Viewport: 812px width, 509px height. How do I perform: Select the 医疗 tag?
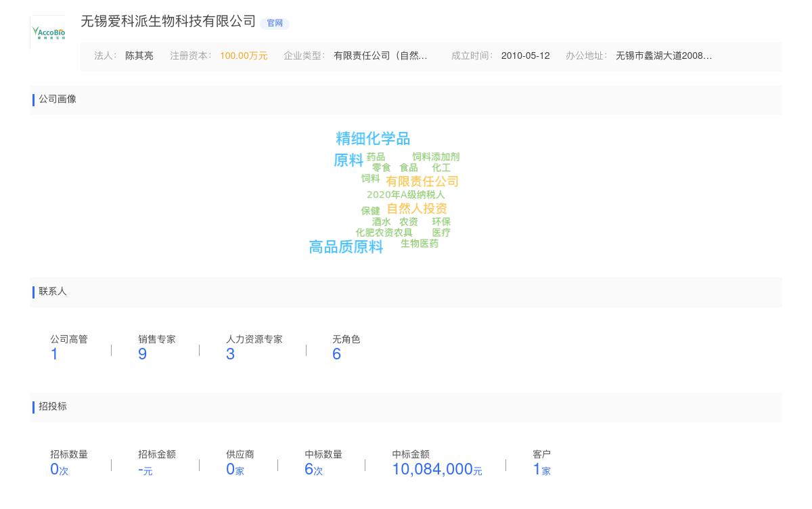[x=441, y=233]
